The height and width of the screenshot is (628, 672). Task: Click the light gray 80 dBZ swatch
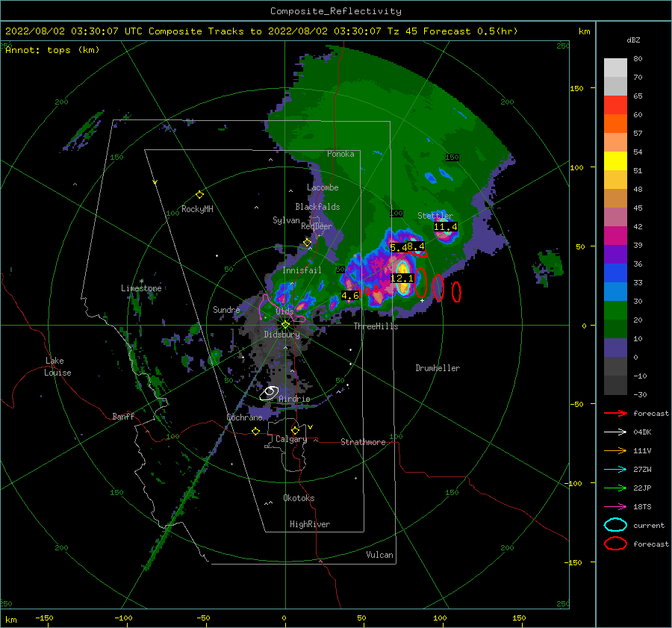click(615, 67)
